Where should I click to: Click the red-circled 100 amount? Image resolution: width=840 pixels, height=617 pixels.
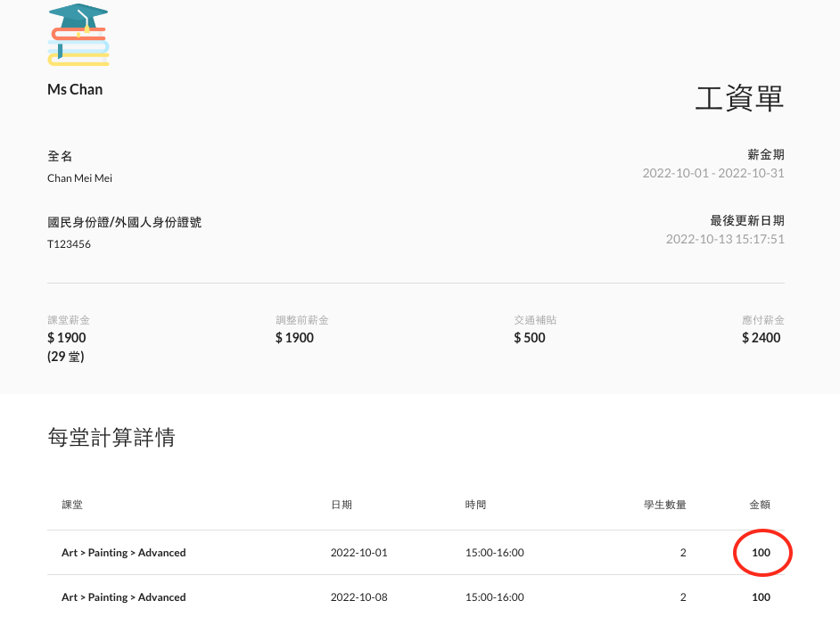(x=761, y=553)
